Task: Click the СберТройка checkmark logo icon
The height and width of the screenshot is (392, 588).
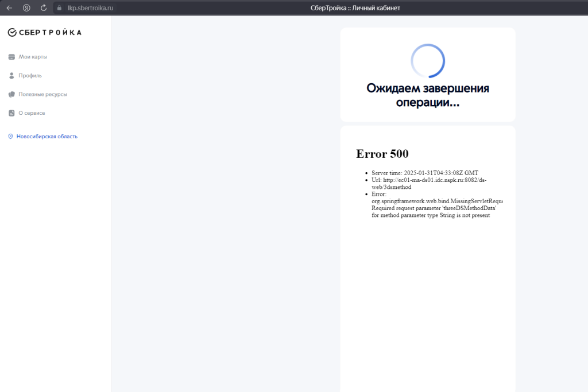Action: click(x=12, y=33)
